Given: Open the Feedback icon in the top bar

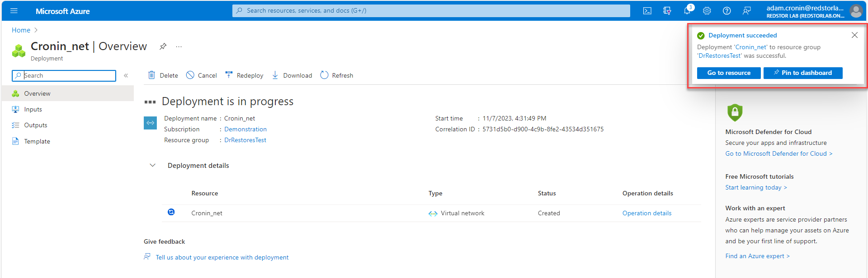Looking at the screenshot, I should pos(747,11).
